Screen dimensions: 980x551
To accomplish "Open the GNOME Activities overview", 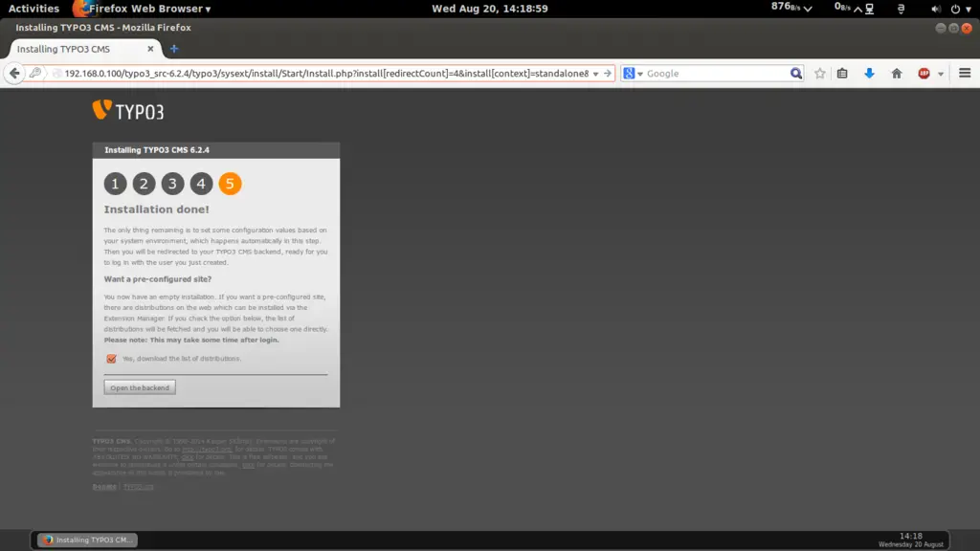I will pyautogui.click(x=33, y=9).
